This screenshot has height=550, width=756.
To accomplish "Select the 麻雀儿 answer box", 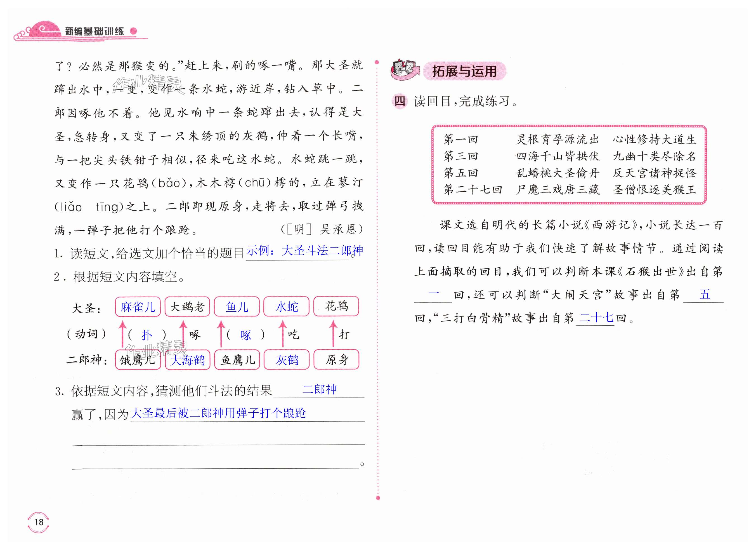I will tap(138, 307).
